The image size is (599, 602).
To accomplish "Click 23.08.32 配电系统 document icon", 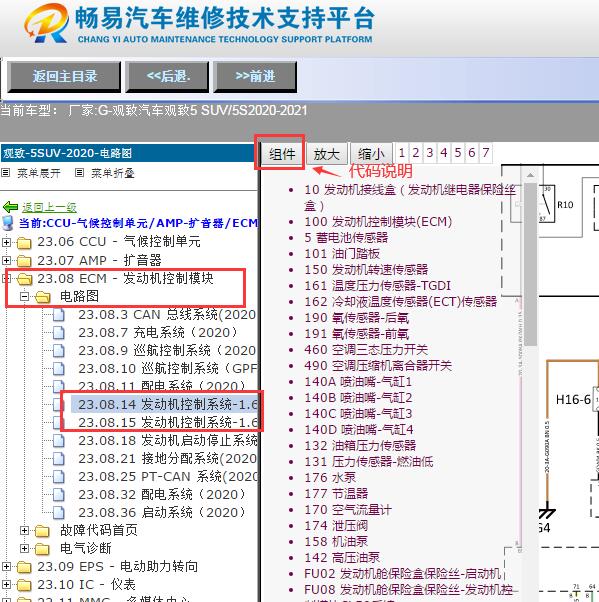I will [x=59, y=494].
